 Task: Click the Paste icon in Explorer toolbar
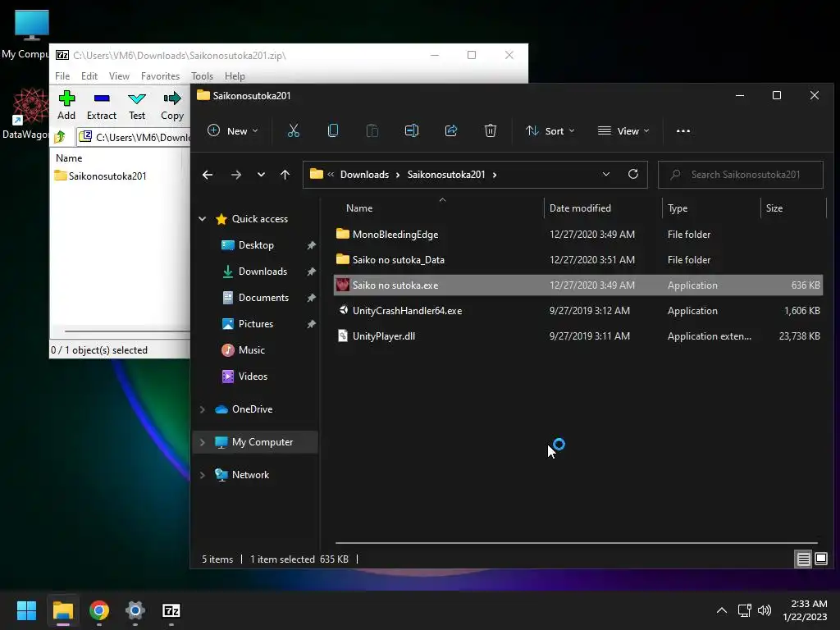click(x=372, y=130)
